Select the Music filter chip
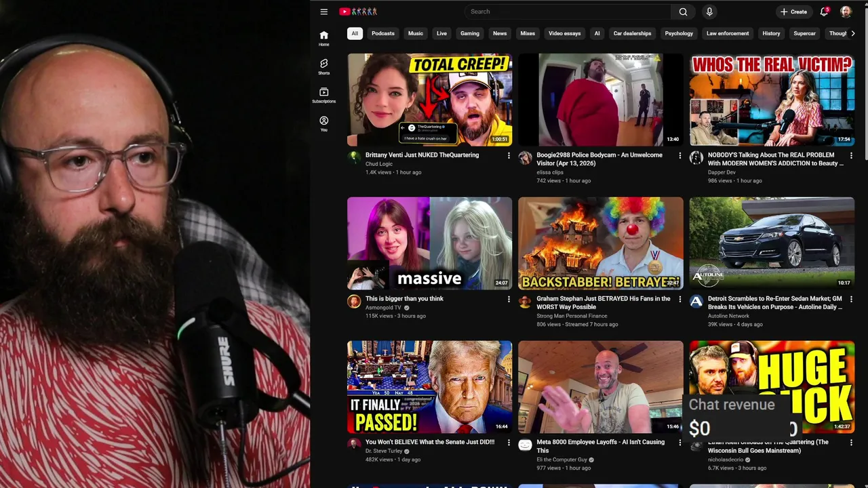 [x=416, y=33]
